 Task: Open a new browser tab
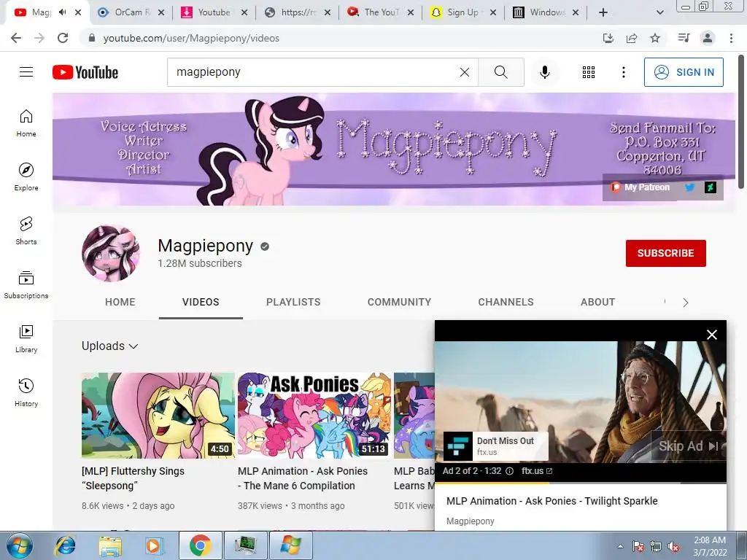pos(603,12)
